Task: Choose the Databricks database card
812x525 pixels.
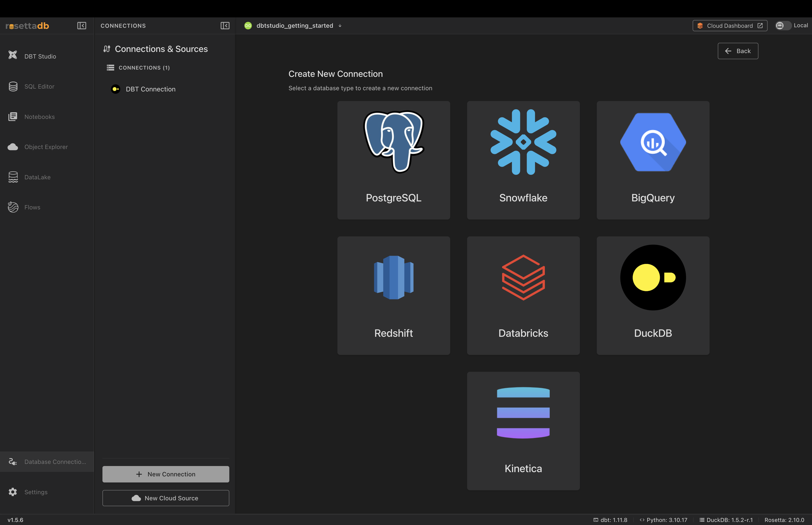Action: (x=523, y=296)
